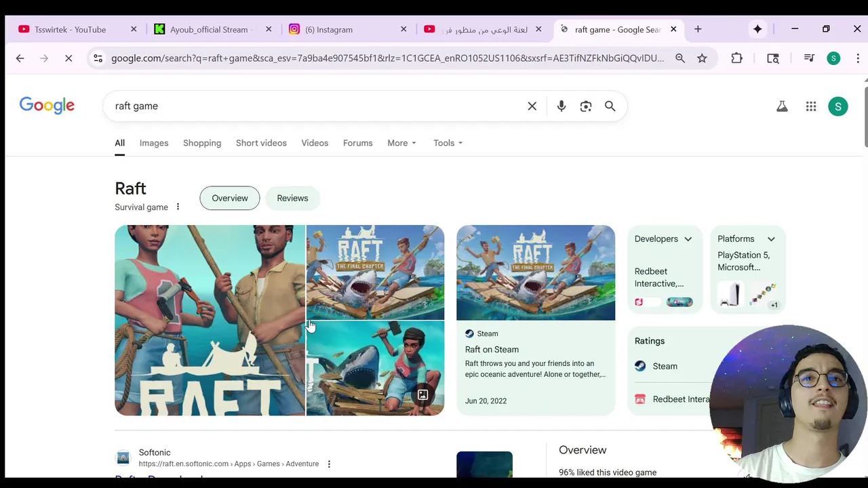Screen dimensions: 868x488
Task: Open more options for the Softonic result
Action: [x=329, y=464]
